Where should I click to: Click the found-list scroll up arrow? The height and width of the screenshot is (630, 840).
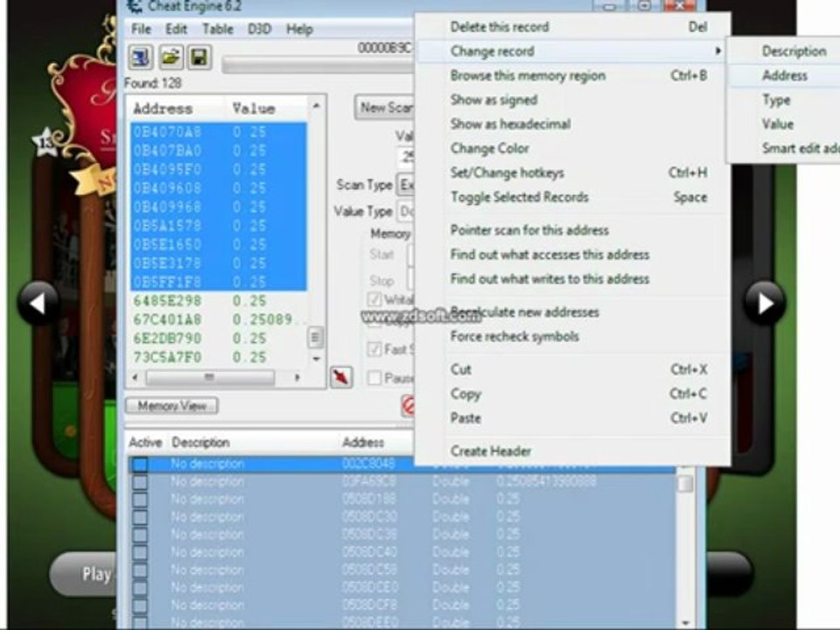click(316, 106)
